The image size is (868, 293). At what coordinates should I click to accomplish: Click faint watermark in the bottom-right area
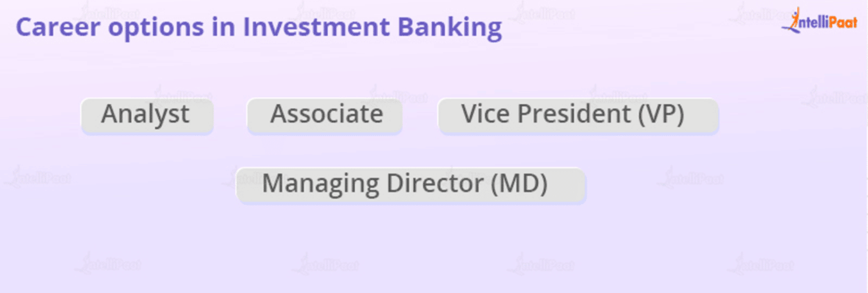point(760,264)
